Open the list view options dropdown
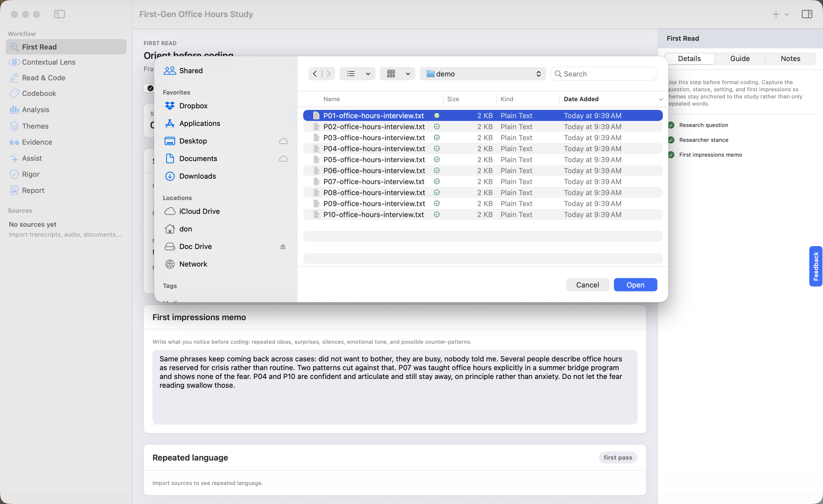The image size is (823, 504). pos(357,74)
